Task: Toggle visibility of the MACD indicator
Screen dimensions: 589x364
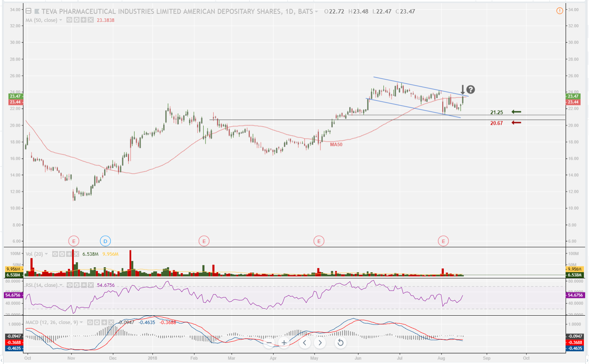Action: coord(90,322)
